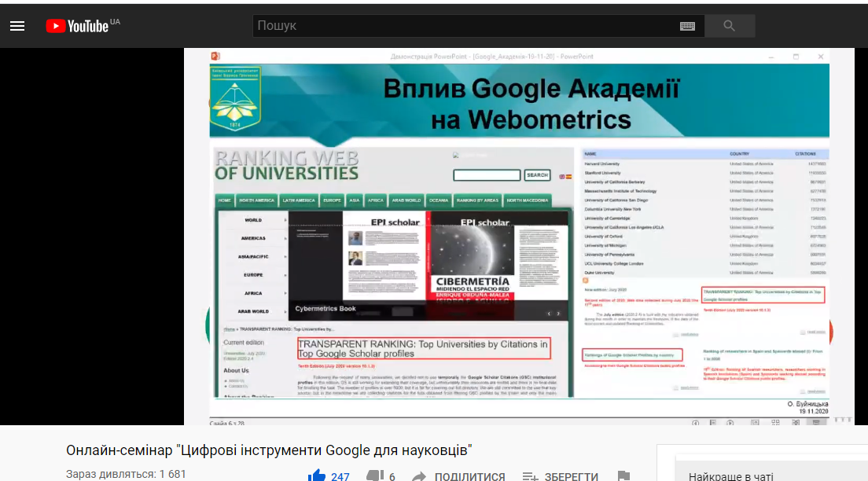The image size is (868, 481).
Task: Click the English flag language icon
Action: coord(562,177)
